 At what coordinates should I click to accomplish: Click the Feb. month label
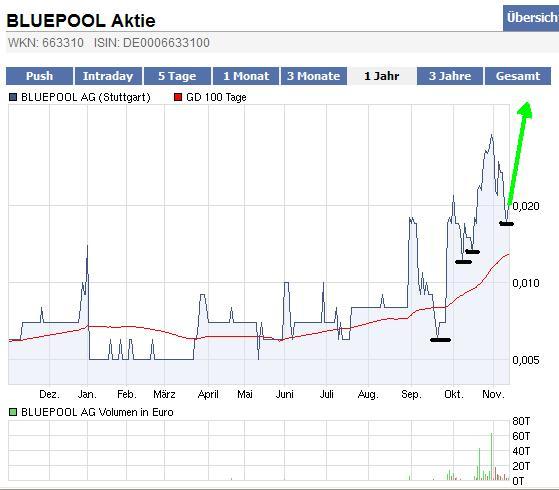pos(127,394)
